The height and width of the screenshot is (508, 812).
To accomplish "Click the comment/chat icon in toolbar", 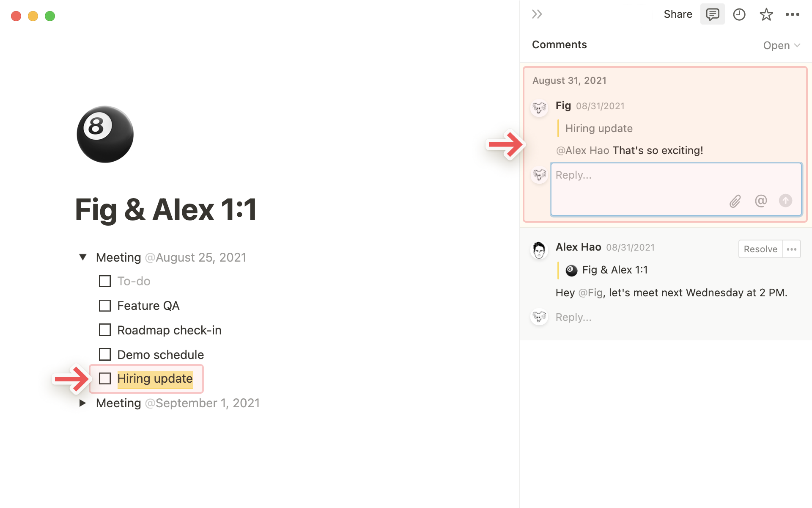I will coord(712,14).
